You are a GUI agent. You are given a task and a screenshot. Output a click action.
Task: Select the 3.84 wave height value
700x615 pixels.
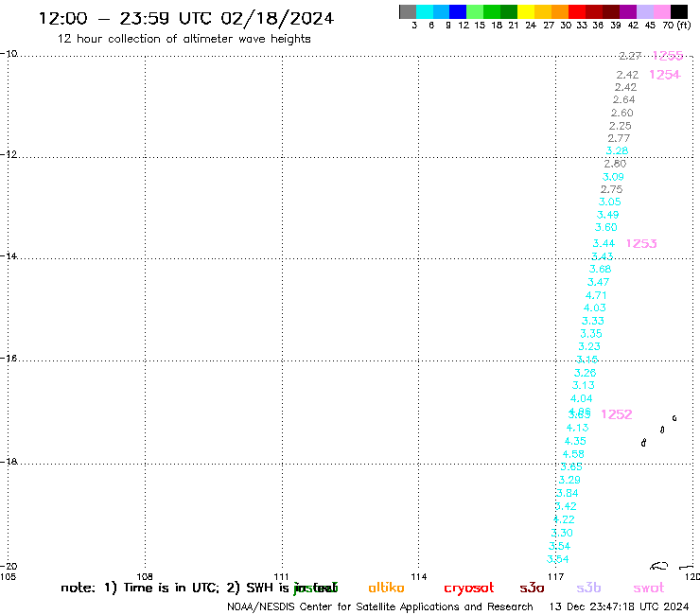click(x=568, y=493)
